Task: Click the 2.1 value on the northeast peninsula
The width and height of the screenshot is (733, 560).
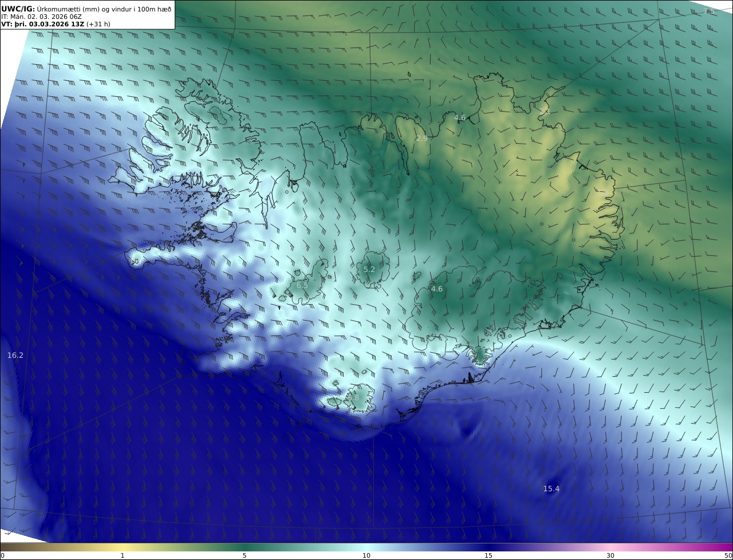Action: point(545,112)
